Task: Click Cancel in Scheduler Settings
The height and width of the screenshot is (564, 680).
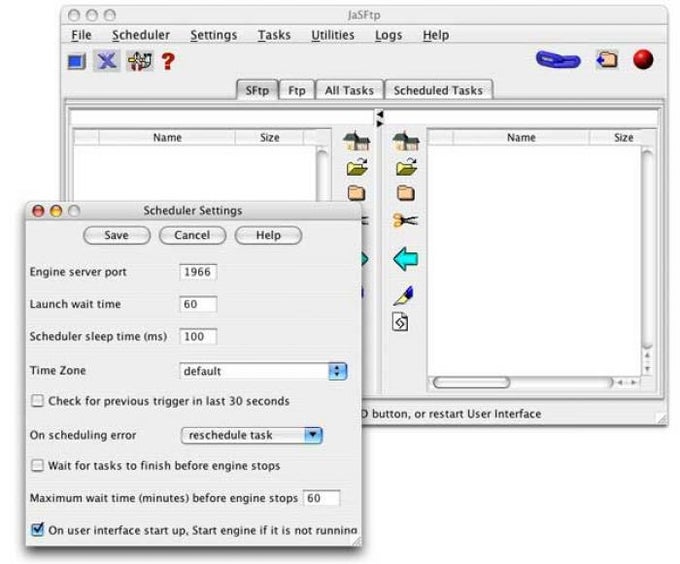Action: [192, 235]
